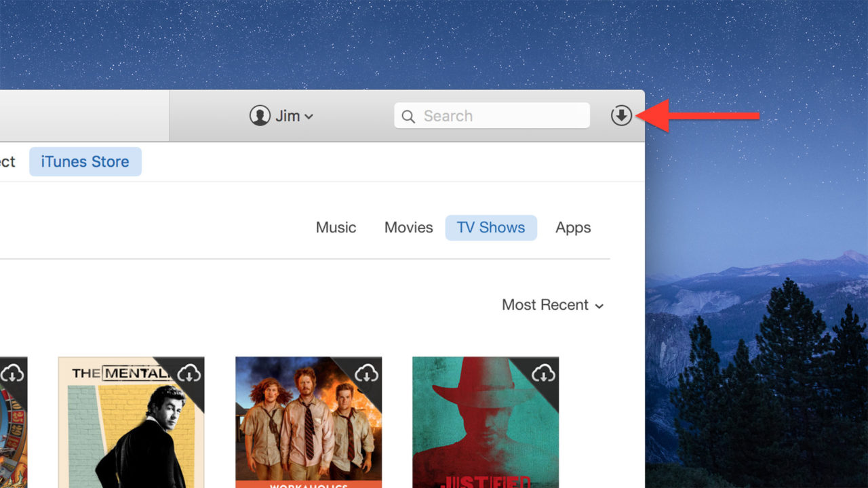The width and height of the screenshot is (868, 488).
Task: Select the Movies category
Action: pyautogui.click(x=408, y=228)
